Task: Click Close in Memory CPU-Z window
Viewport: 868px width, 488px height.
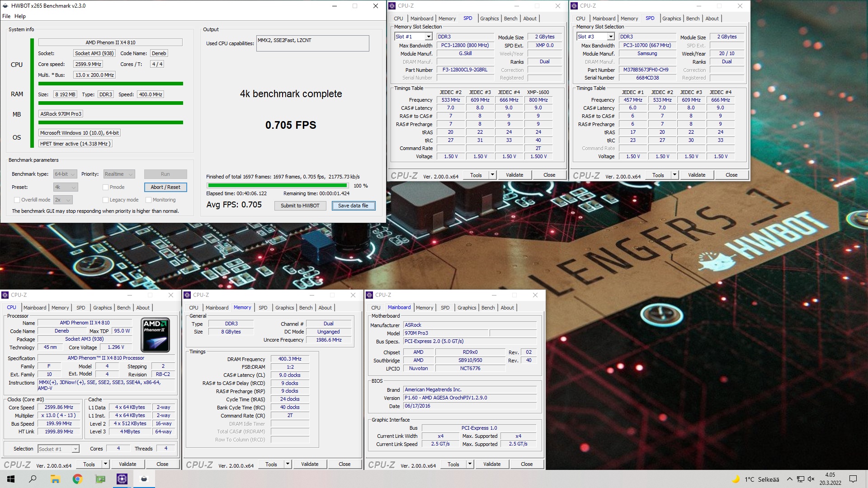Action: [344, 464]
